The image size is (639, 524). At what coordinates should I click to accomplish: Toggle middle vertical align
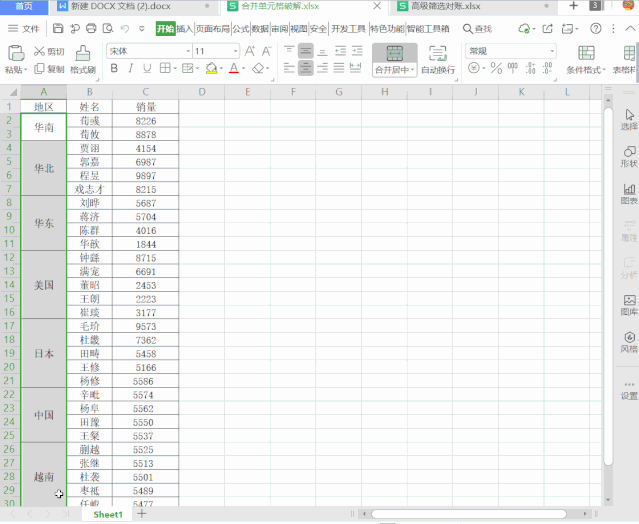tap(305, 51)
